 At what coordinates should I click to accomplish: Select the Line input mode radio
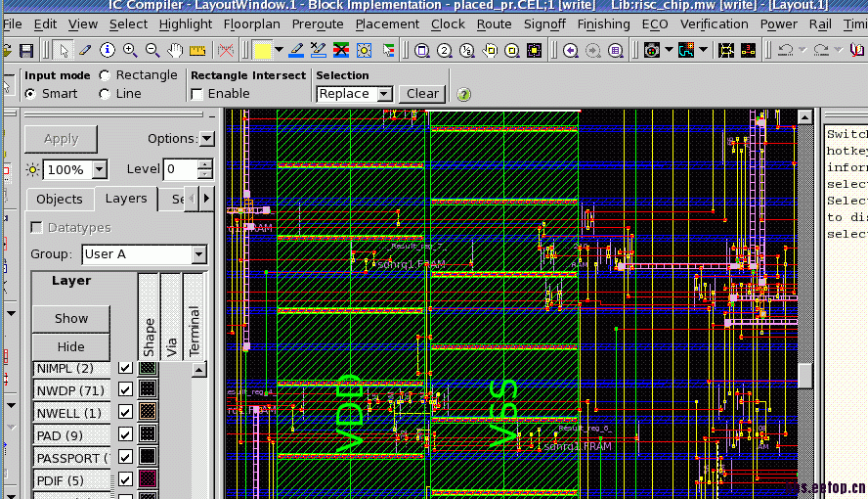tap(104, 94)
